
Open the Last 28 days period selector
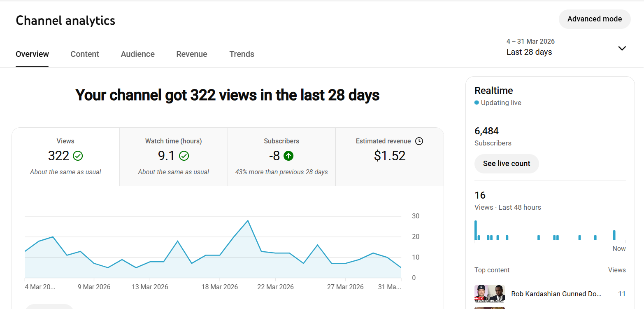[530, 52]
